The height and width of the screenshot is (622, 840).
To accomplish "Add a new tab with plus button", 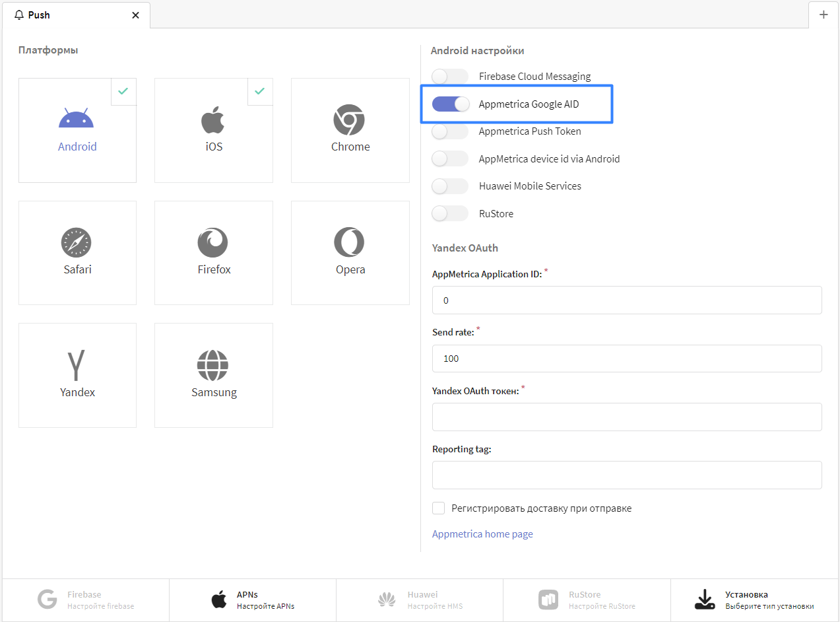I will [824, 15].
